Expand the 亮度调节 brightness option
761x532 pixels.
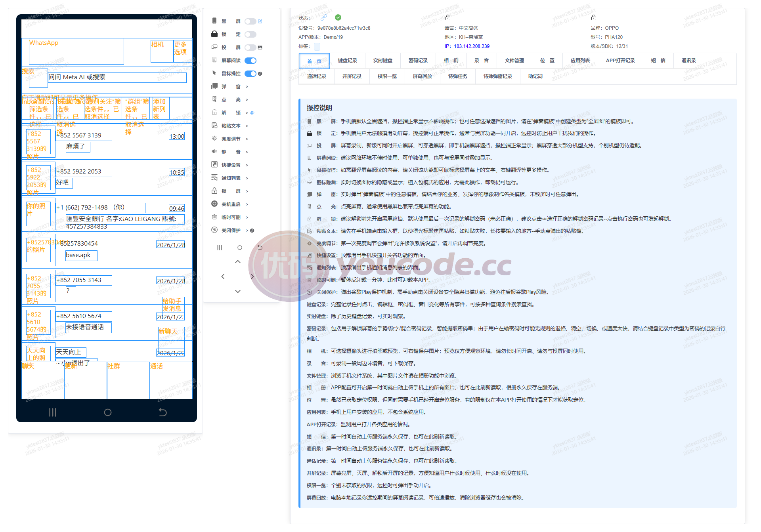point(247,139)
